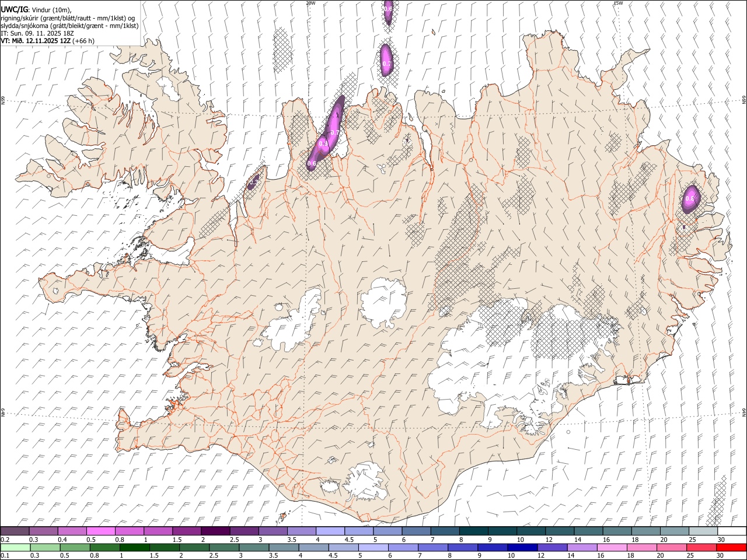Click the 0.6 precipitation blob in the east
747x560 pixels.
point(691,198)
